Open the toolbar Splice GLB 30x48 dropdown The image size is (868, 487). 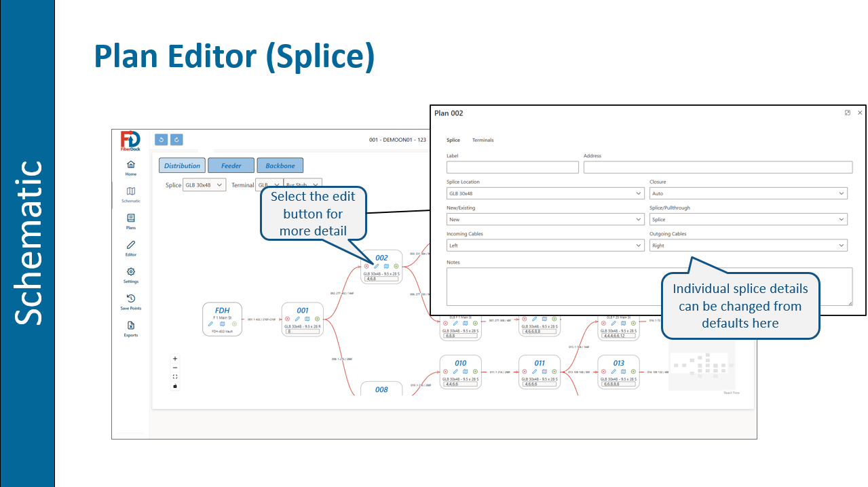click(204, 185)
